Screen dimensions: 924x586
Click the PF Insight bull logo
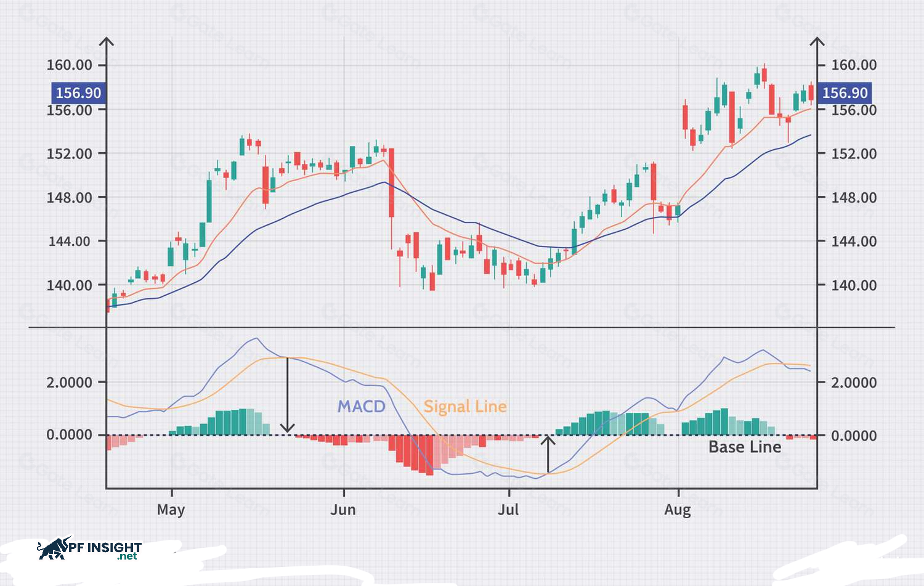[54, 548]
